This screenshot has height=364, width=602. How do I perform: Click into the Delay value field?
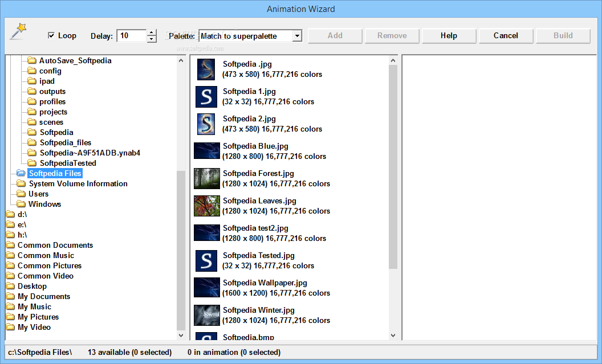tap(131, 36)
